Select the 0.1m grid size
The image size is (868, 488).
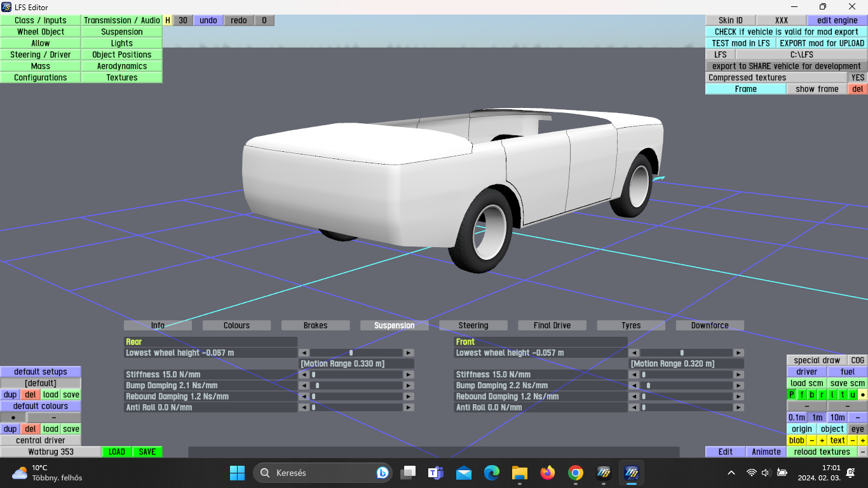pos(797,417)
